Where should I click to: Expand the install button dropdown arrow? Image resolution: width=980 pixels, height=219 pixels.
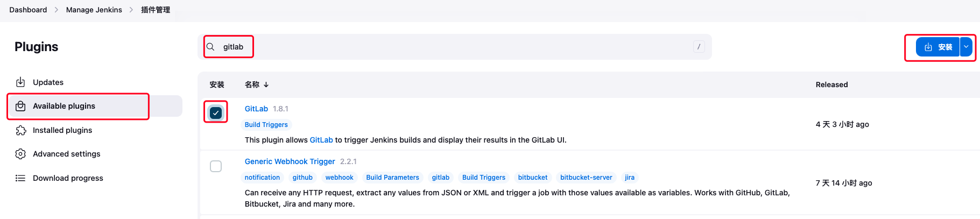point(967,47)
